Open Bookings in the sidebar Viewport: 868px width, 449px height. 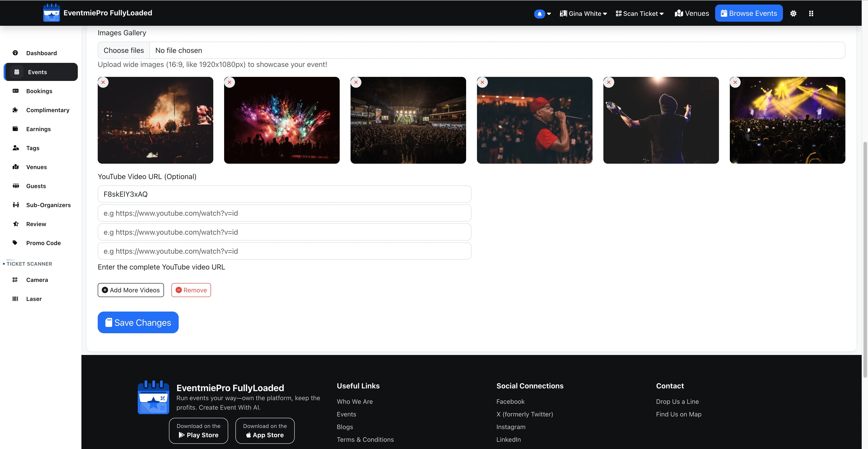pyautogui.click(x=40, y=91)
